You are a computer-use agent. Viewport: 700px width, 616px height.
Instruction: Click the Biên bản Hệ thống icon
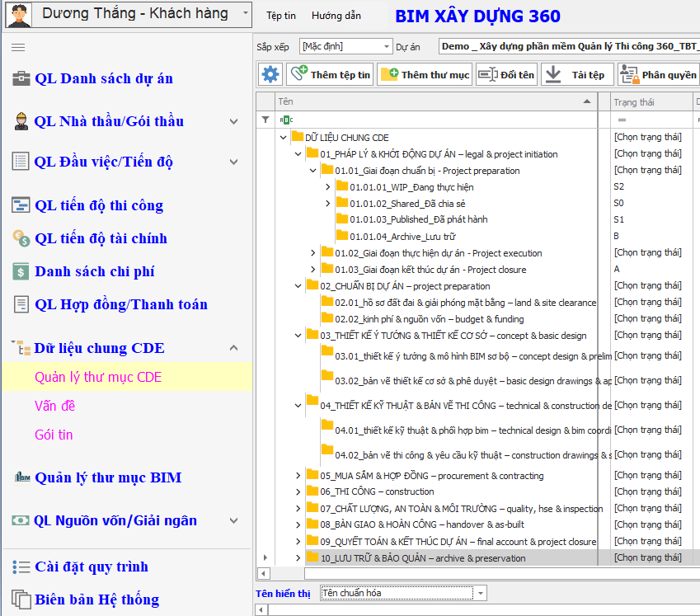click(21, 600)
